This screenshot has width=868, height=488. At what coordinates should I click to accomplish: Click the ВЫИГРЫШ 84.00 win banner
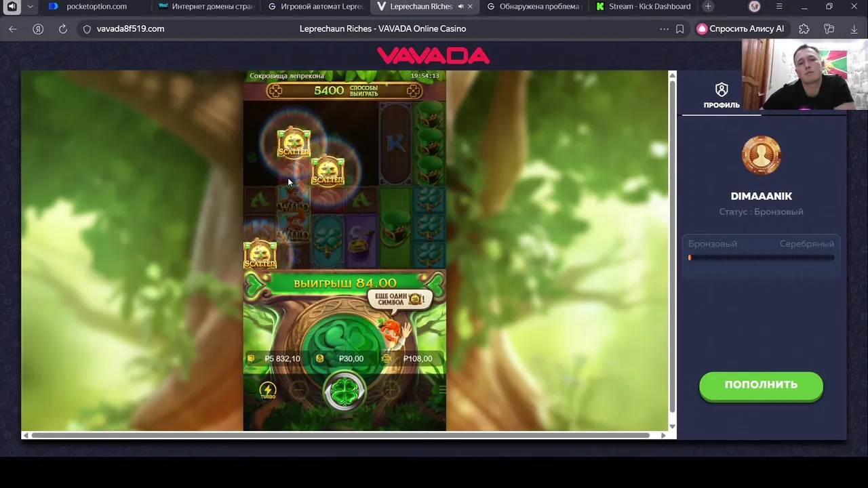point(345,283)
